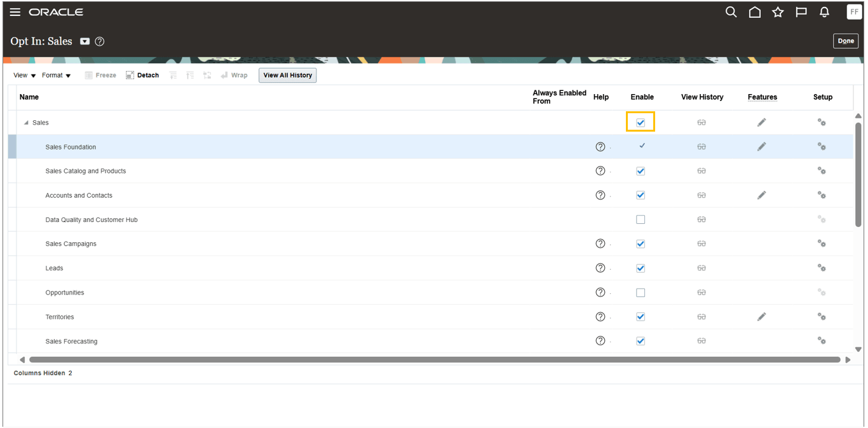Screen dimensions: 868x428
Task: Open help for Sales Campaigns
Action: [600, 244]
